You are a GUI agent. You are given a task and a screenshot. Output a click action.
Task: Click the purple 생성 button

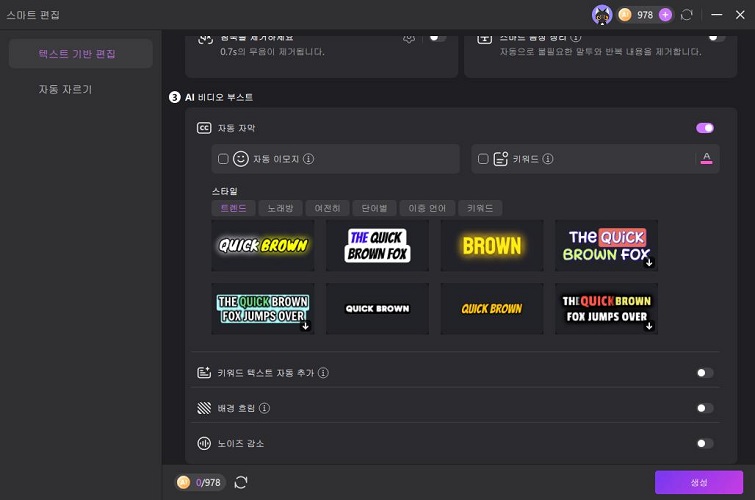(699, 482)
